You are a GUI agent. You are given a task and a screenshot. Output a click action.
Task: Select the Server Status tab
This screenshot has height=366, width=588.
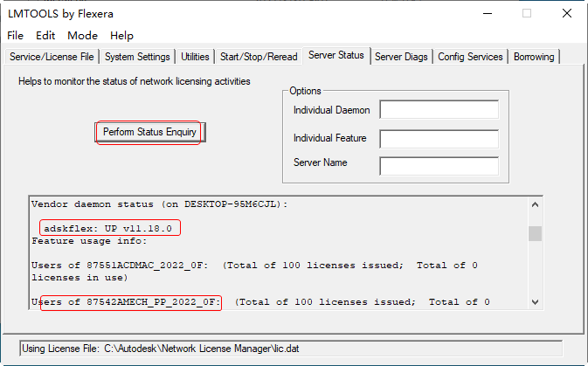tap(336, 56)
